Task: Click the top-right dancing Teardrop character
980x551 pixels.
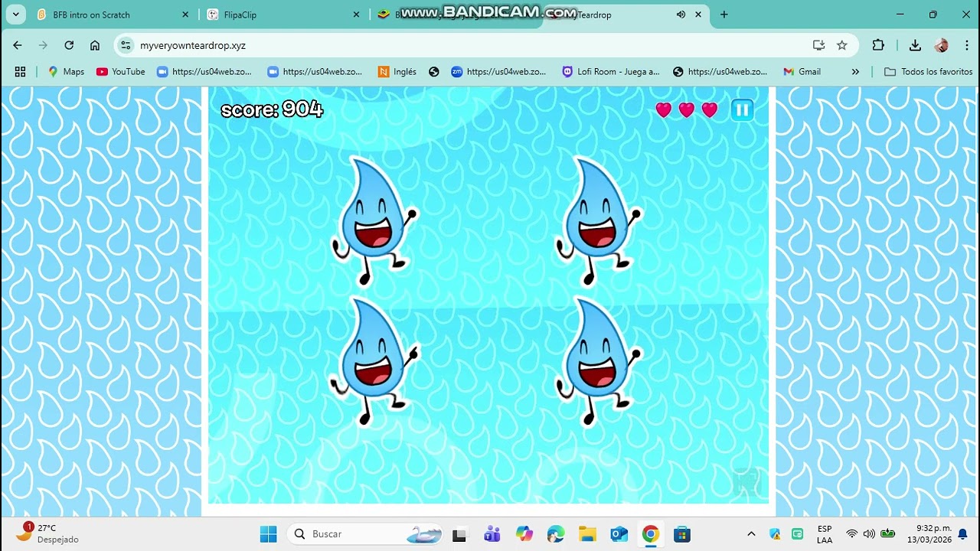Action: (x=599, y=220)
